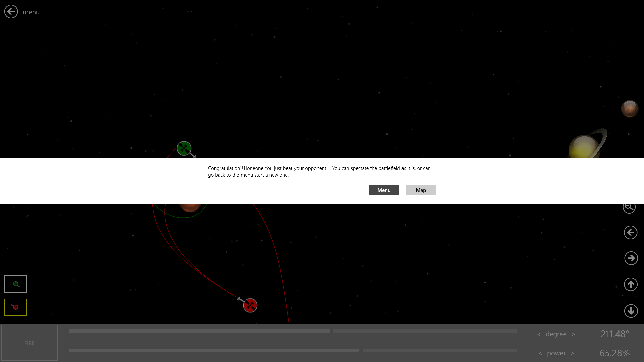Pan the map right with arrow icon
644x362 pixels.
(631, 258)
